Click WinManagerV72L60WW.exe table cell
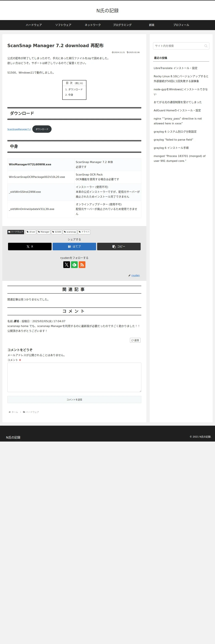215x644 pixels. coord(41,165)
